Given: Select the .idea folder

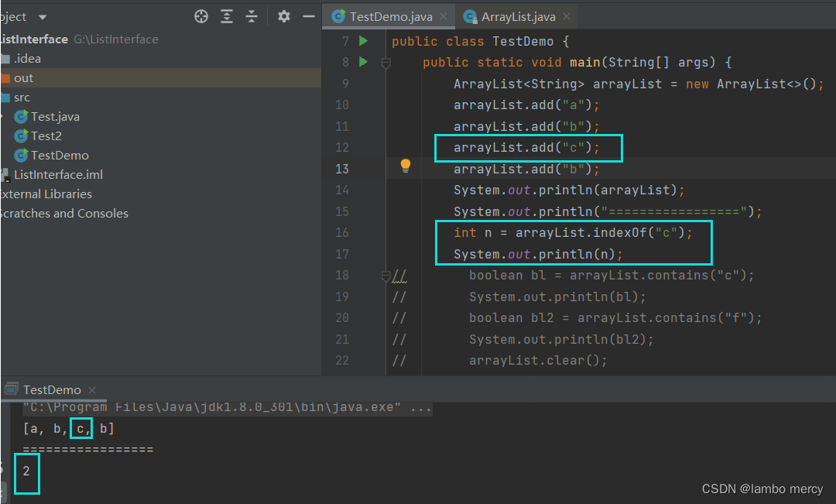Looking at the screenshot, I should coord(27,58).
